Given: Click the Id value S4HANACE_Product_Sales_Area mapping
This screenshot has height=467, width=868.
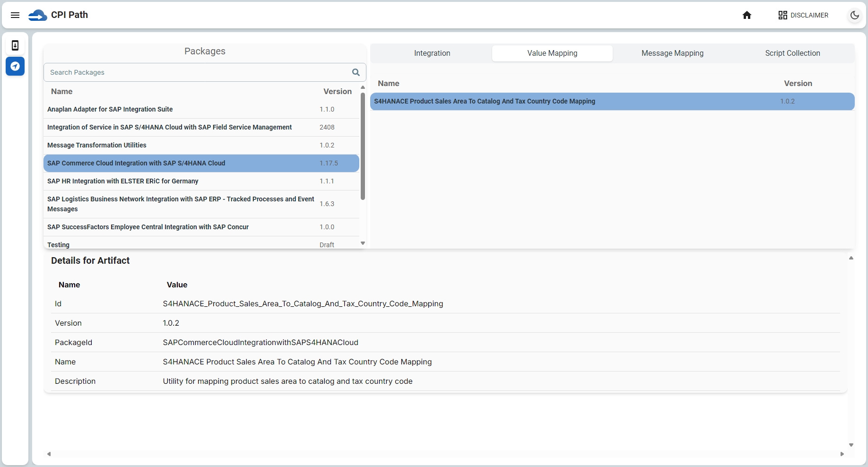Looking at the screenshot, I should tap(303, 303).
